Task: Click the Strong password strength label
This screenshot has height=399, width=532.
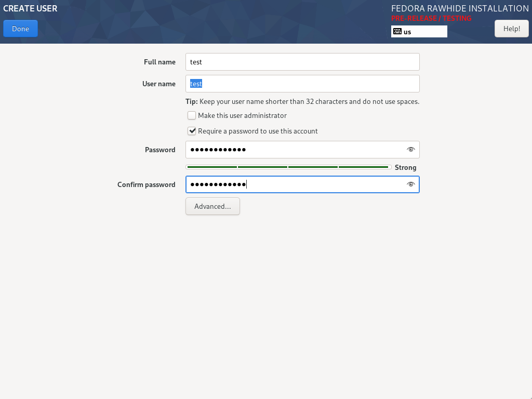Action: [405, 167]
